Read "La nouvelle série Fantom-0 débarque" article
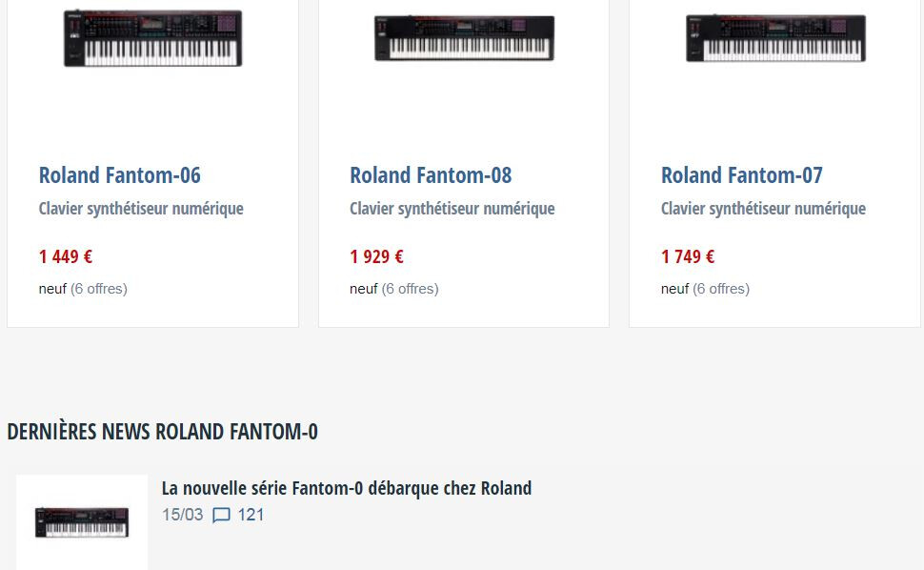 [x=347, y=488]
